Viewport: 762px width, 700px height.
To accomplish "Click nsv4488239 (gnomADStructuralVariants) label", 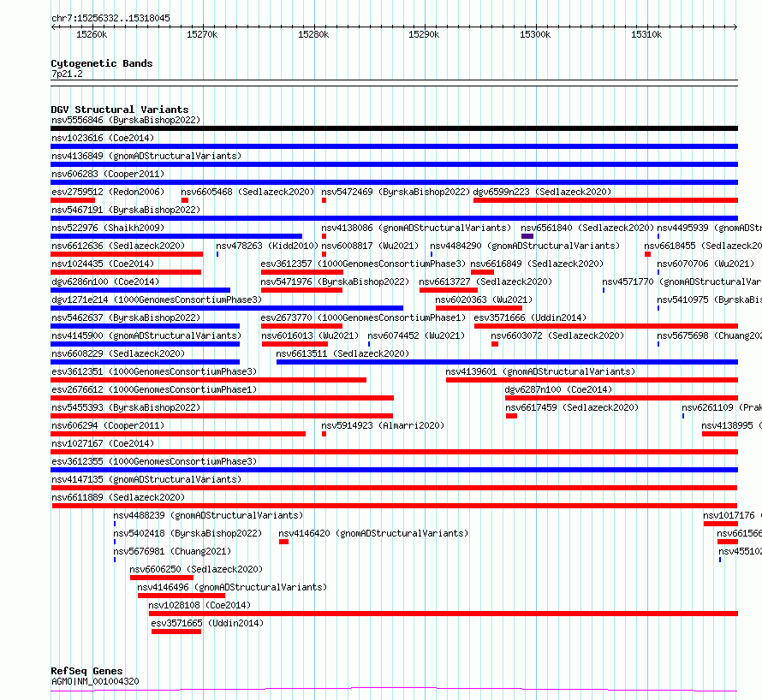I will [208, 515].
